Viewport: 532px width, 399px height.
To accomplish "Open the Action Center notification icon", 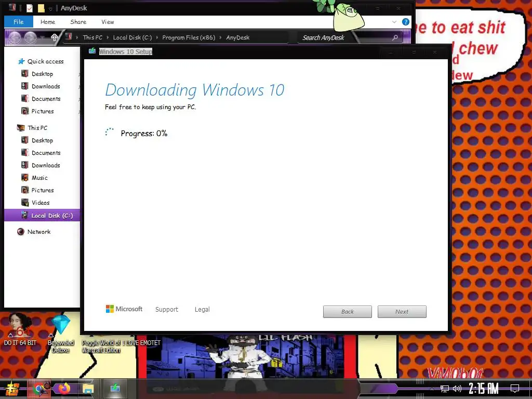I will click(515, 389).
